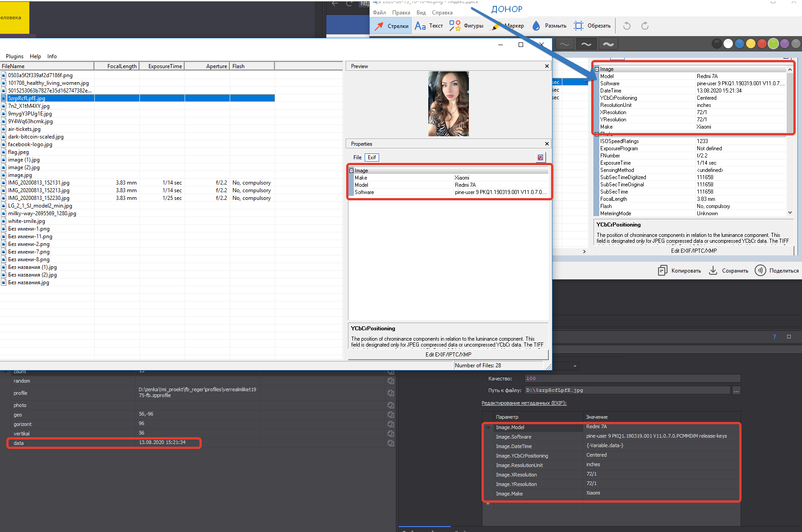Click the Путь к файлу path field
Screen dimensions: 802x532
[x=627, y=390]
